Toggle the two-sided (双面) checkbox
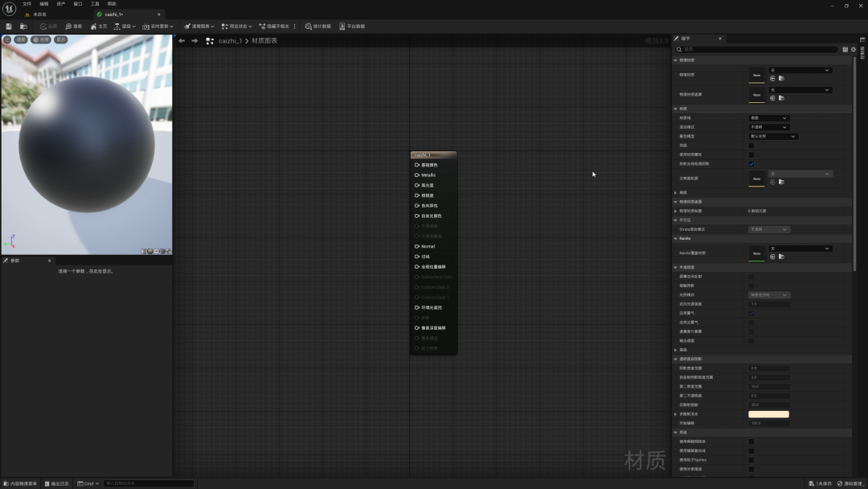 (751, 146)
